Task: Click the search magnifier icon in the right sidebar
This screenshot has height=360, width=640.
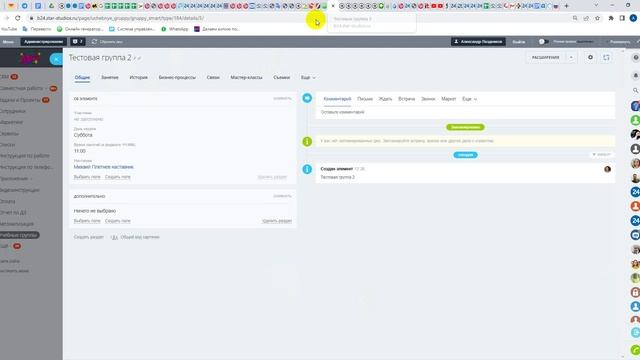Action: [x=636, y=90]
